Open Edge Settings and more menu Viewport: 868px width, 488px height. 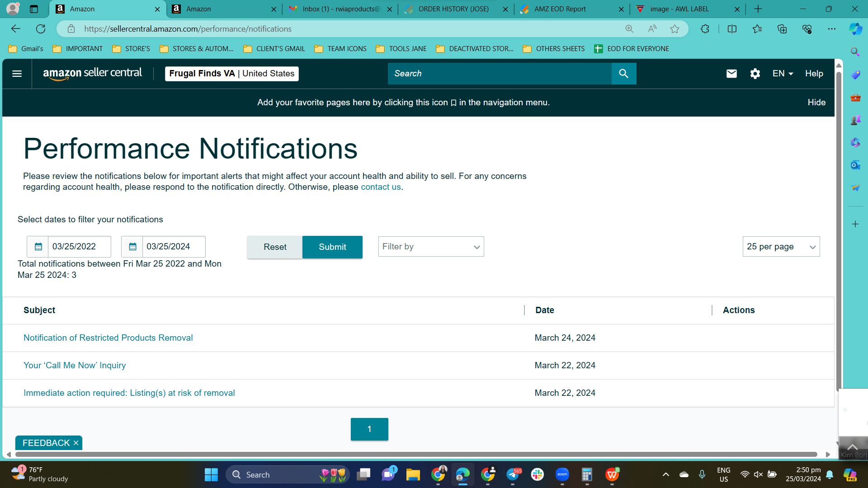pos(832,29)
